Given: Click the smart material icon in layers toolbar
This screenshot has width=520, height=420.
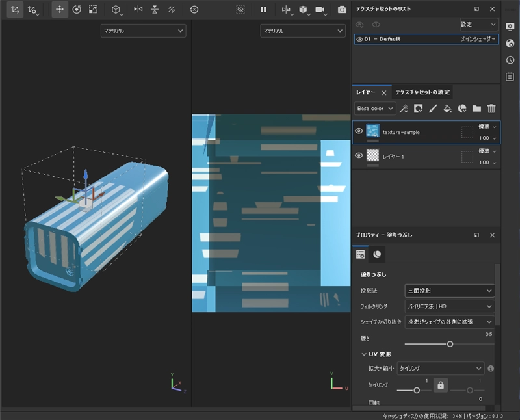Looking at the screenshot, I should [462, 109].
